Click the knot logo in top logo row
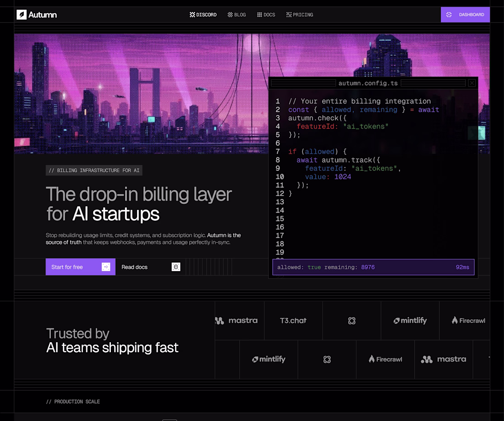Screen dimensions: 504x421 (351, 320)
